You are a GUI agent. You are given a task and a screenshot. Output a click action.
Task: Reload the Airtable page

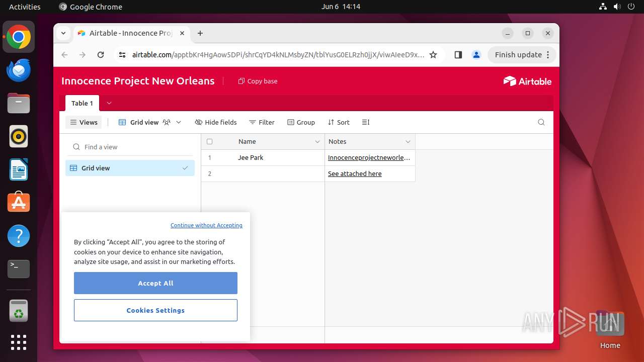pos(101,55)
